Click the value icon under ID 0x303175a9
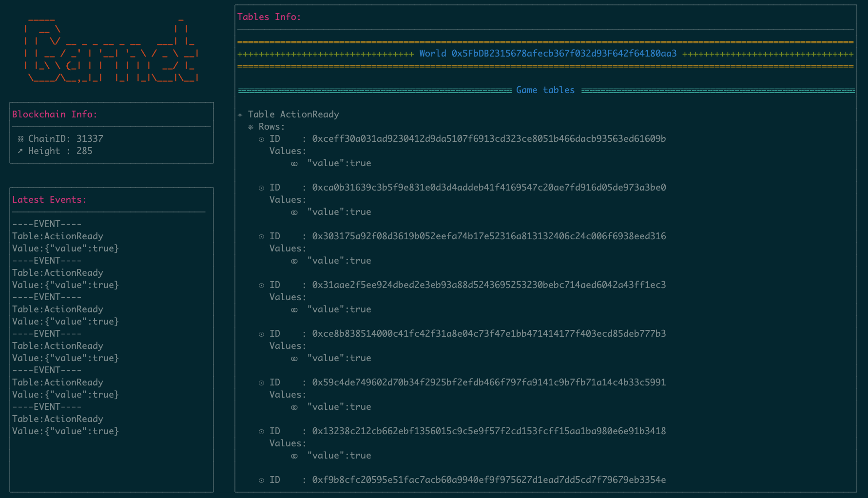Image resolution: width=868 pixels, height=498 pixels. point(294,261)
